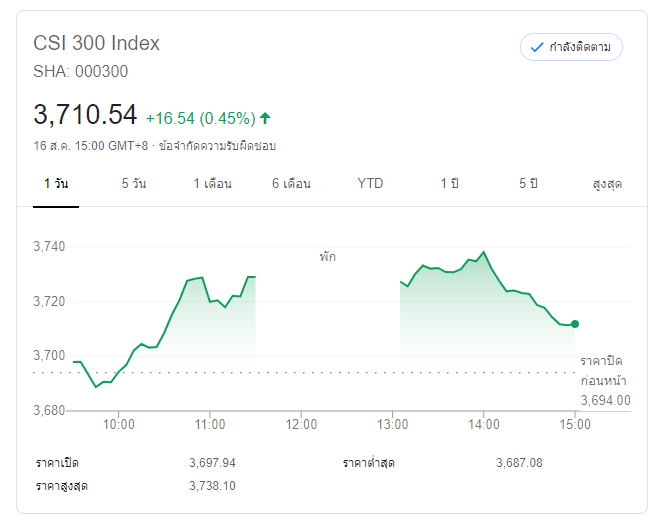This screenshot has height=531, width=668.
Task: Click the checkmark icon in follow button
Action: 537,47
